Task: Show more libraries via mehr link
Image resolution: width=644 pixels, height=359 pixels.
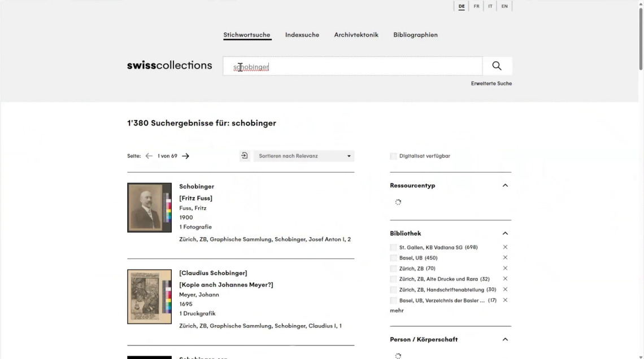Action: click(397, 311)
